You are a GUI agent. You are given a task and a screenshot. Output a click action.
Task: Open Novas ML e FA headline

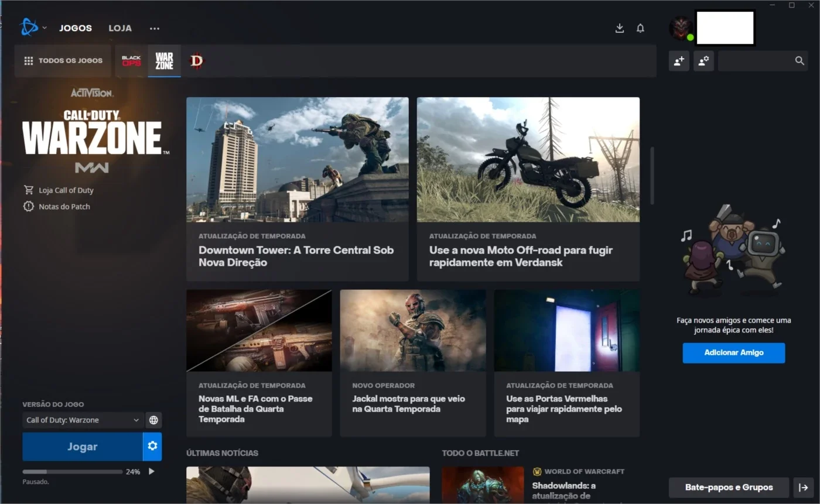(255, 409)
